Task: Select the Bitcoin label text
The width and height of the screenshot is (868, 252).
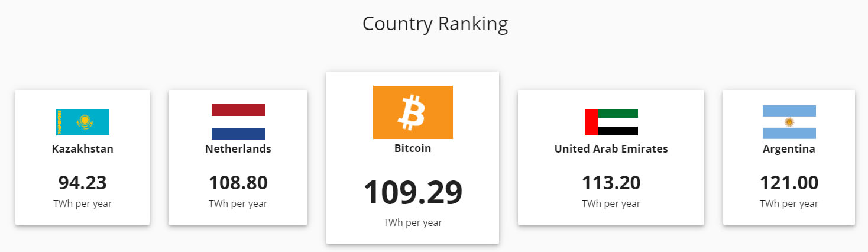Action: (413, 148)
